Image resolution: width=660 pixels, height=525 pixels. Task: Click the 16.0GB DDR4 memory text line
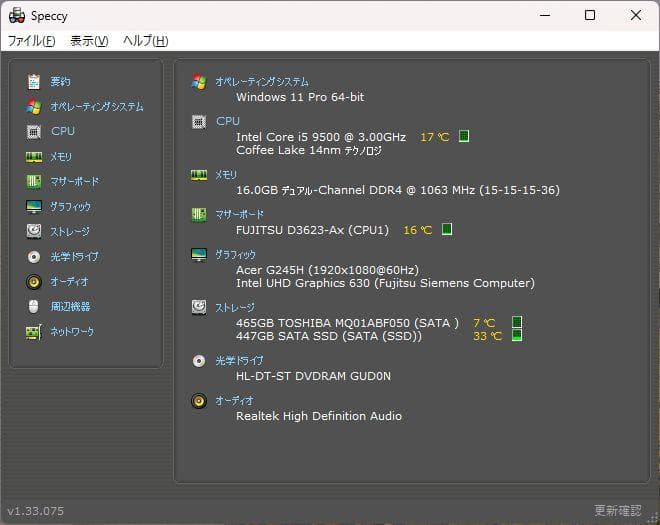tap(398, 190)
